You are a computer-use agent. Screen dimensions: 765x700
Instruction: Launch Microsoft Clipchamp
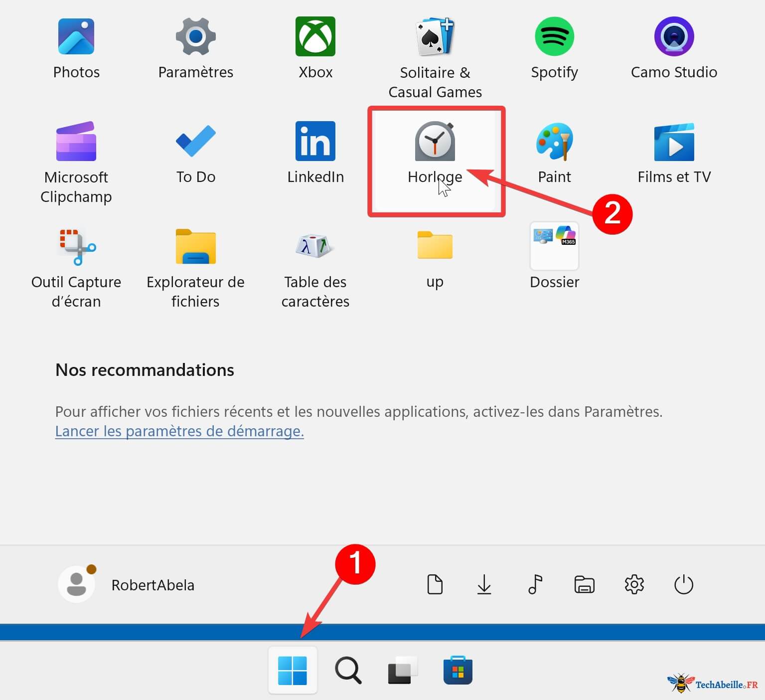click(76, 163)
